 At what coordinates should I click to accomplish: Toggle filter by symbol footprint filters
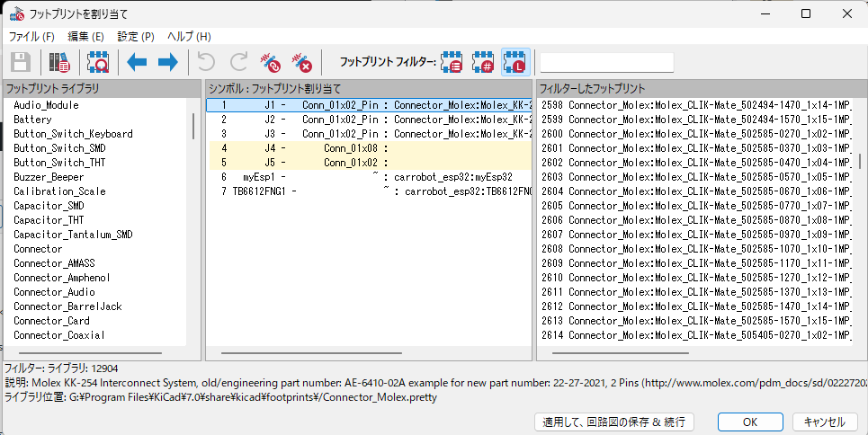[x=452, y=62]
